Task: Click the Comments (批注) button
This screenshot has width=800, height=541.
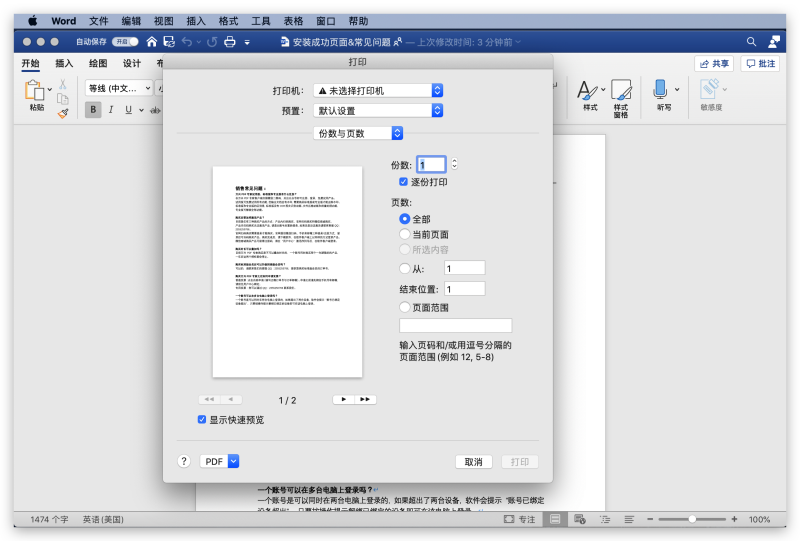Action: point(760,63)
